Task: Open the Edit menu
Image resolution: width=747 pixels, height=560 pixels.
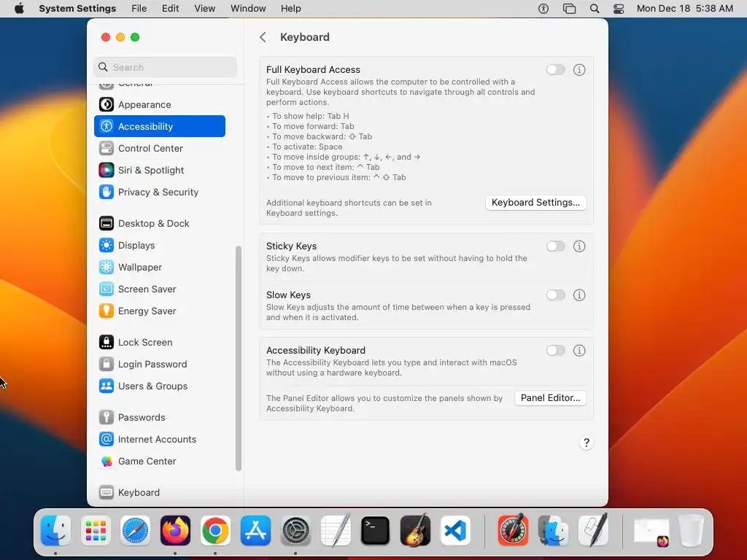Action: point(170,9)
